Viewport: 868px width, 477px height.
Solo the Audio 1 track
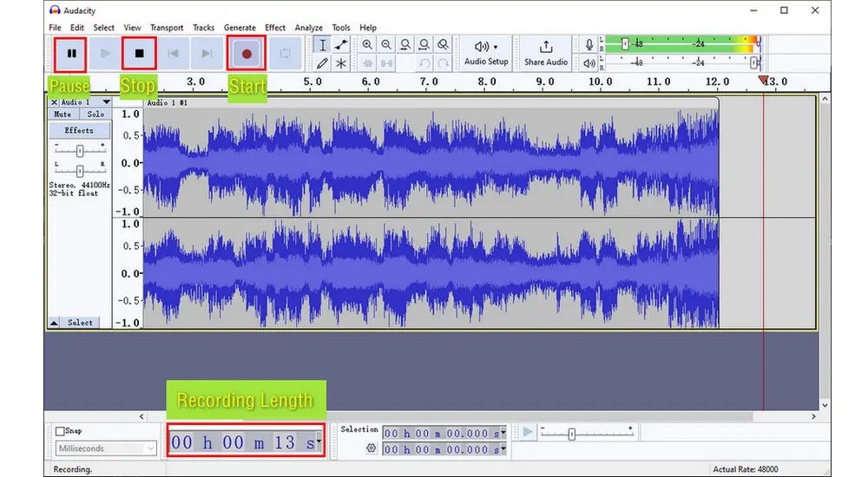95,114
